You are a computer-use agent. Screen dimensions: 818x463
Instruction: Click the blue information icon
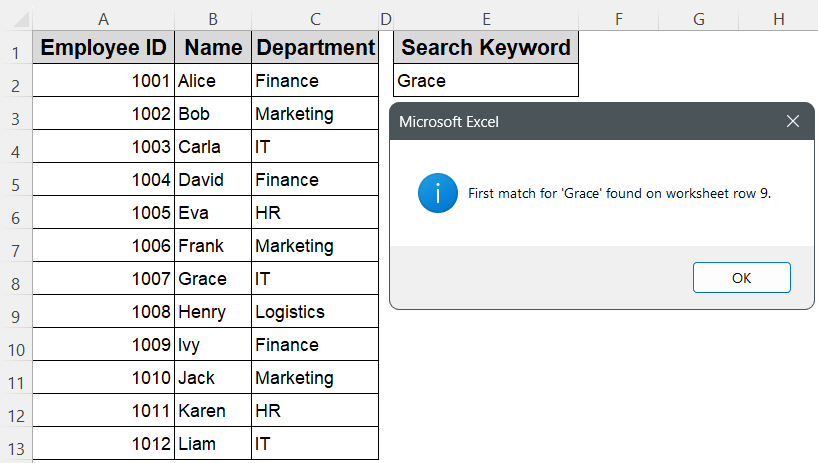[436, 193]
